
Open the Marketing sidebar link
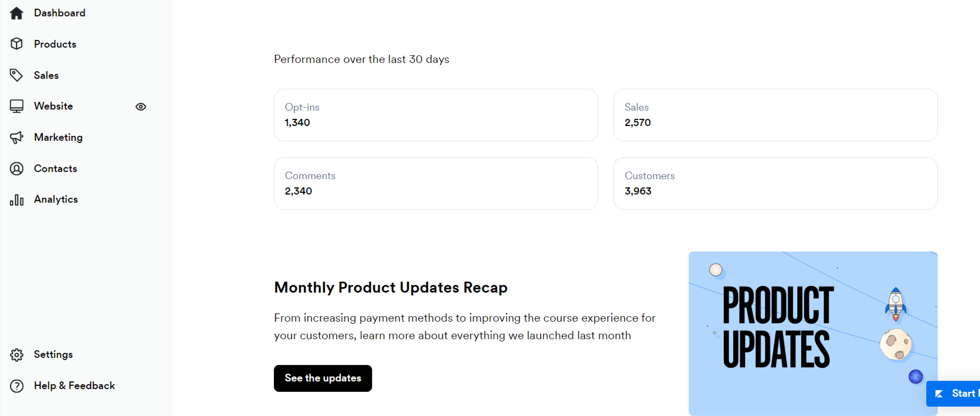[58, 137]
